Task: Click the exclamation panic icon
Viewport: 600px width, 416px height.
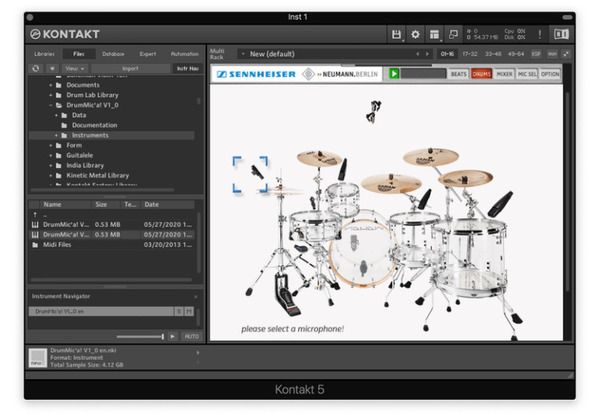Action: click(540, 34)
